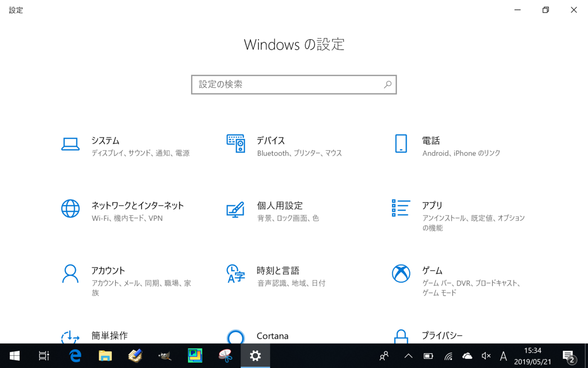Open PyCharm from the taskbar
The height and width of the screenshot is (368, 588).
point(195,356)
